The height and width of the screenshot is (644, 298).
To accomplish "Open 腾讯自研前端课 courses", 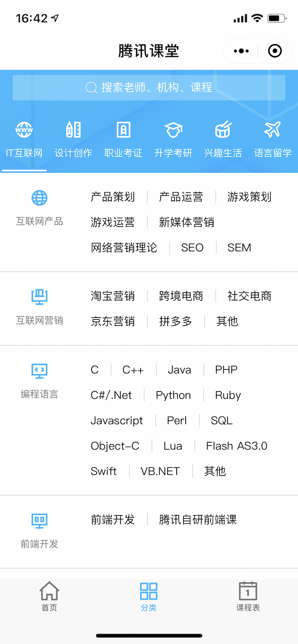I will [198, 520].
